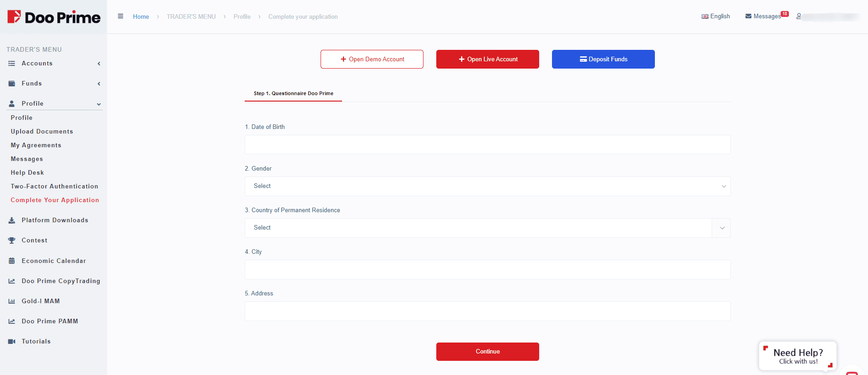Click the Profile breadcrumb link

pos(242,16)
